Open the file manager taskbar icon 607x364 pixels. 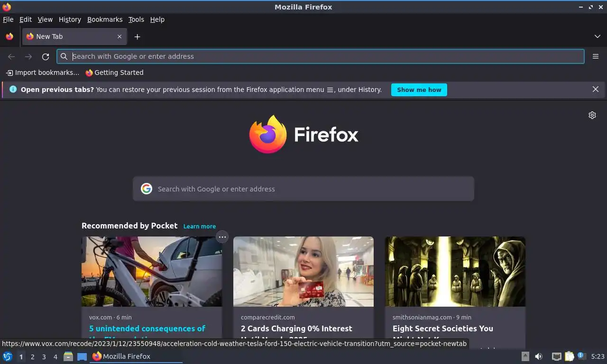68,356
